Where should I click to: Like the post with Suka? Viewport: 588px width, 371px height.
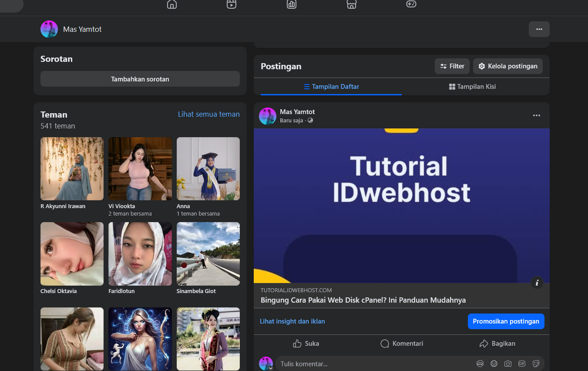tap(306, 344)
